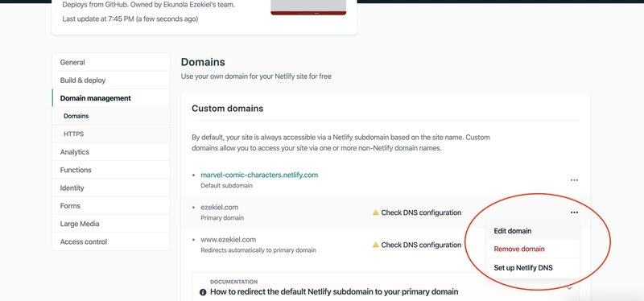Screen dimensions: 644x301
Task: Open Large Media settings
Action: pyautogui.click(x=111, y=224)
